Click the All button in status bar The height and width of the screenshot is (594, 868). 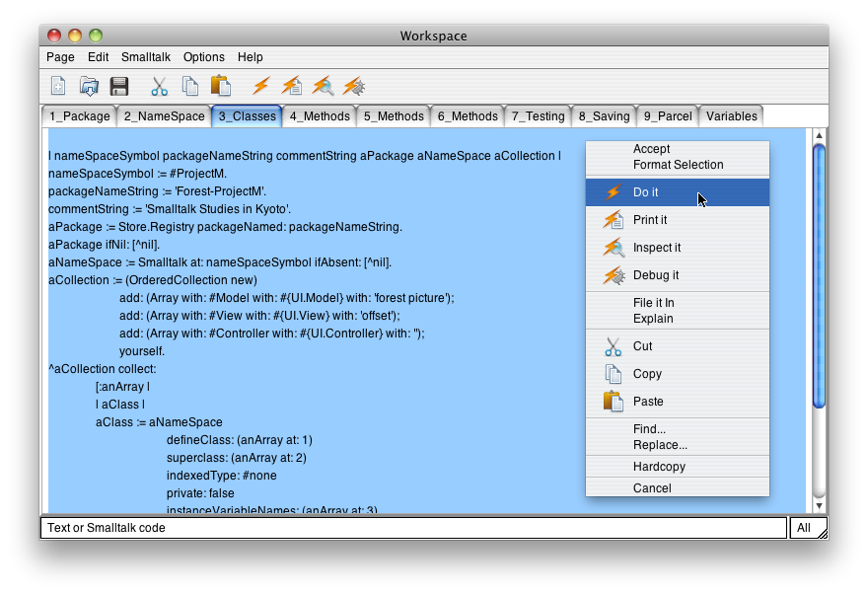coord(807,528)
